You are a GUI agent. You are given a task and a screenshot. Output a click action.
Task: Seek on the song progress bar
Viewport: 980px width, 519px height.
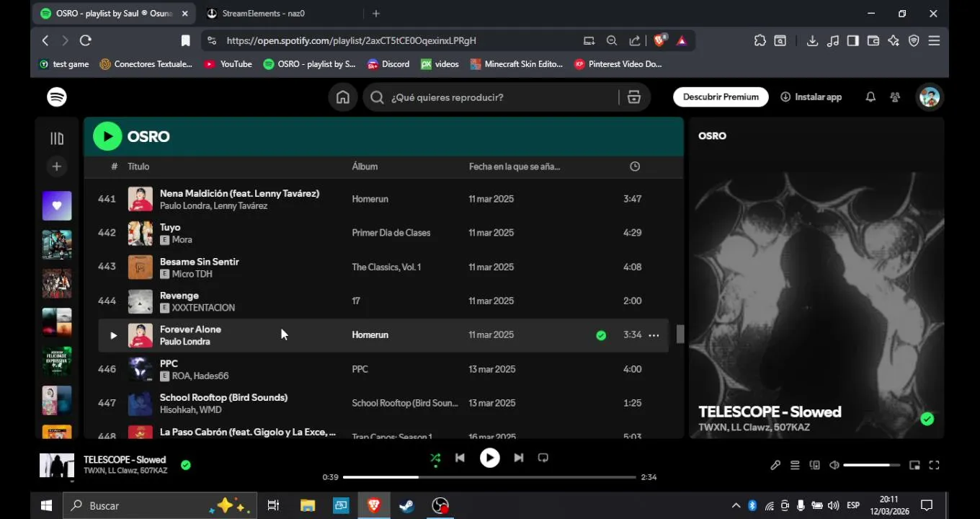pos(489,477)
